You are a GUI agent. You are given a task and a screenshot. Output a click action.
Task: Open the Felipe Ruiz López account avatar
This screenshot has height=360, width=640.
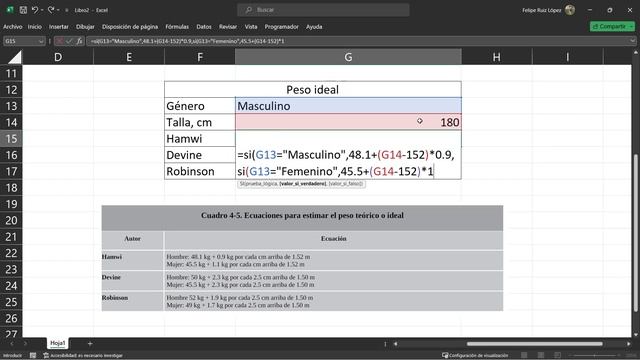pyautogui.click(x=570, y=10)
